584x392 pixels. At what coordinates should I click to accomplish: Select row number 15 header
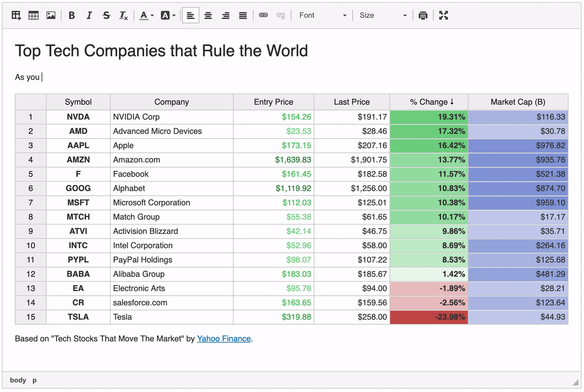31,317
